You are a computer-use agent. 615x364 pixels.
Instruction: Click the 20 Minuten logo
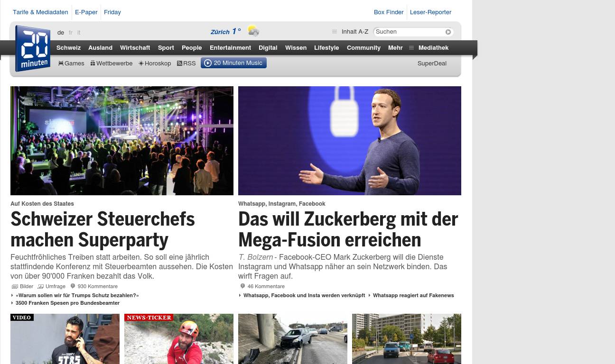(33, 48)
